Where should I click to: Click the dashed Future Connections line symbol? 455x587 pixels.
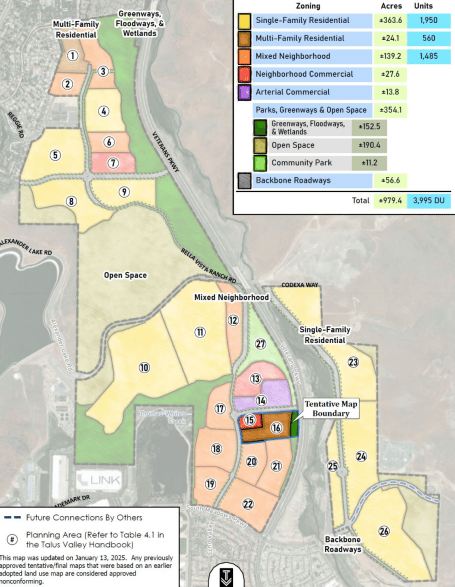[x=12, y=518]
